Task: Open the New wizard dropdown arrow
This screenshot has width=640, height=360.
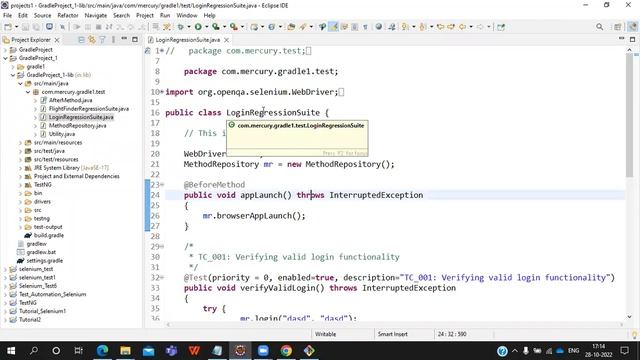Action: tap(16, 27)
